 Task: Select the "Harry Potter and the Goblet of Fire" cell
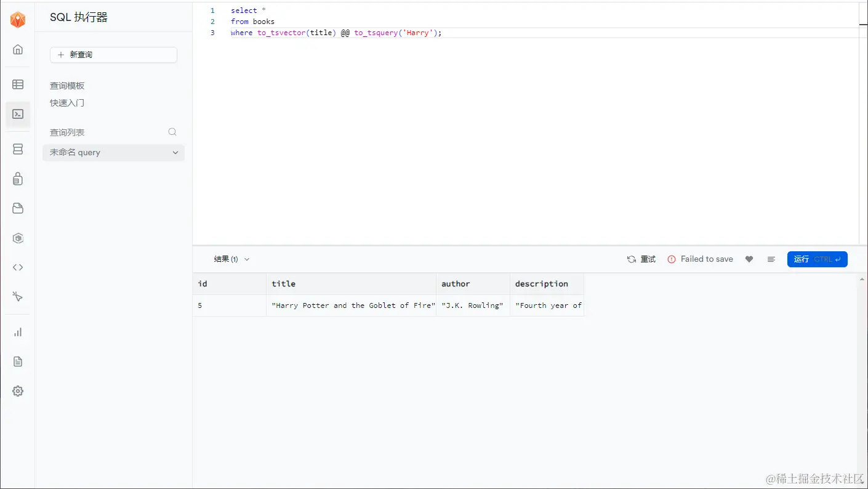(351, 305)
